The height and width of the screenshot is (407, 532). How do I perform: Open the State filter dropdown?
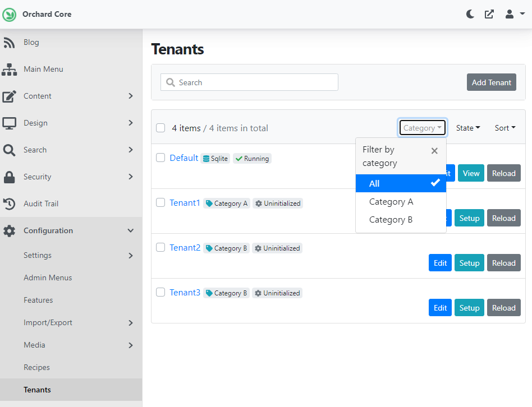pyautogui.click(x=468, y=128)
